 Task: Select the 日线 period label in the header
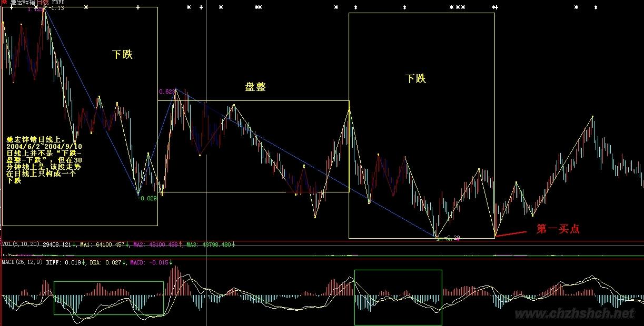coord(42,3)
